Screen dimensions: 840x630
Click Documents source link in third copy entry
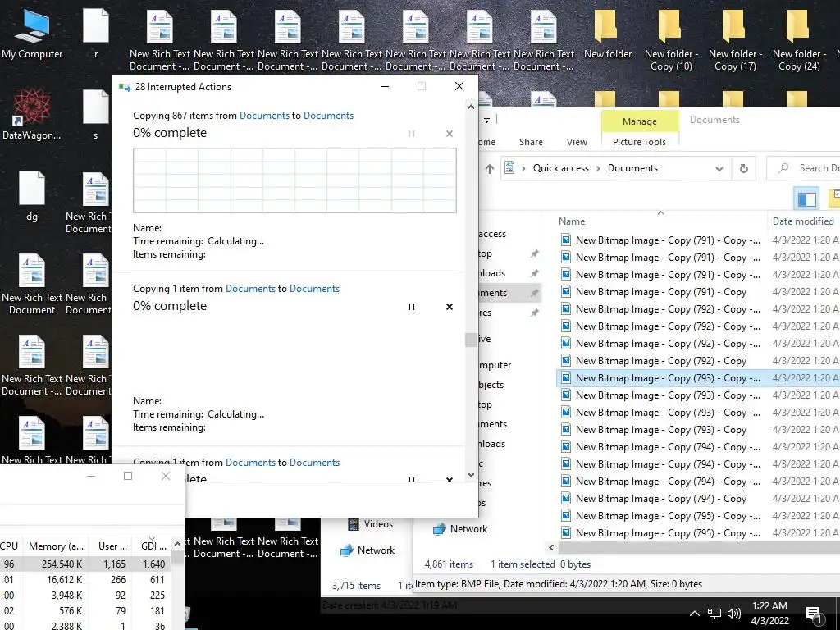click(x=250, y=463)
